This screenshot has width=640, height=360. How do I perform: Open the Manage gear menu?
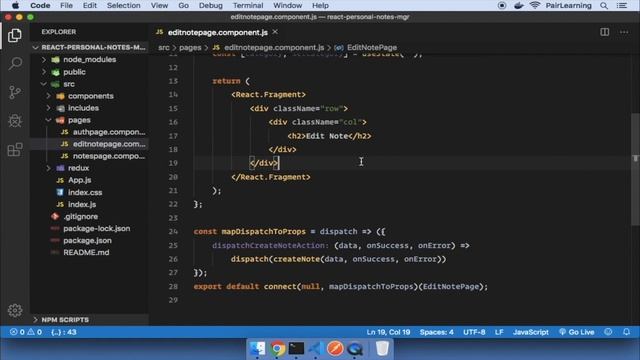click(x=15, y=310)
